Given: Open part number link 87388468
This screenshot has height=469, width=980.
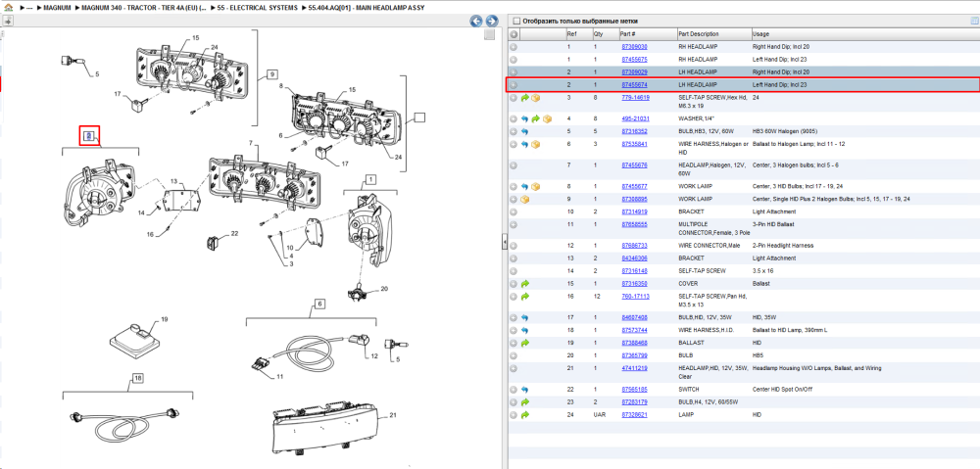Looking at the screenshot, I should click(634, 343).
